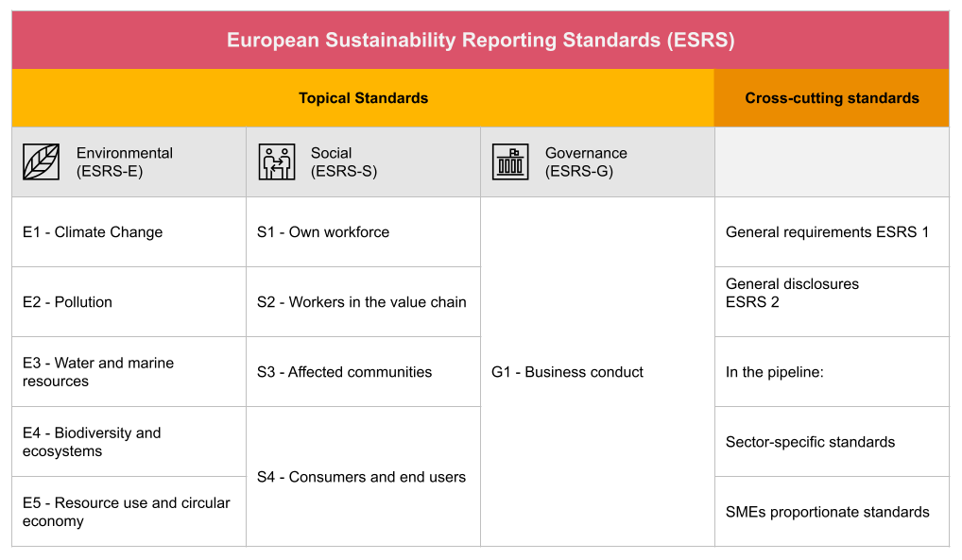962x560 pixels.
Task: Click the tall black cell under Governance
Action: click(x=597, y=371)
